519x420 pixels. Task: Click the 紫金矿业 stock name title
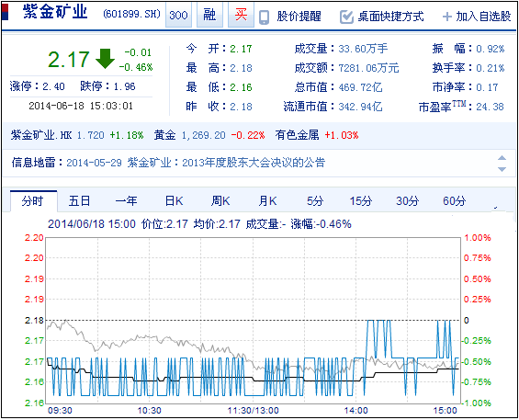(55, 12)
